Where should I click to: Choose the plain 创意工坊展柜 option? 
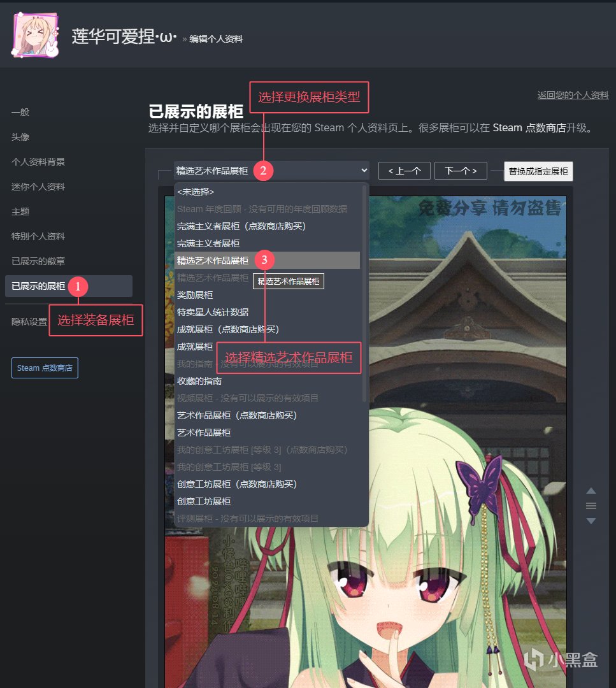[267, 501]
